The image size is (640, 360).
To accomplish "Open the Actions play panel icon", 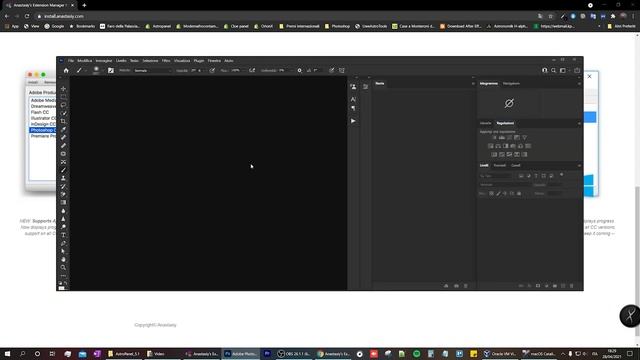I will point(353,121).
